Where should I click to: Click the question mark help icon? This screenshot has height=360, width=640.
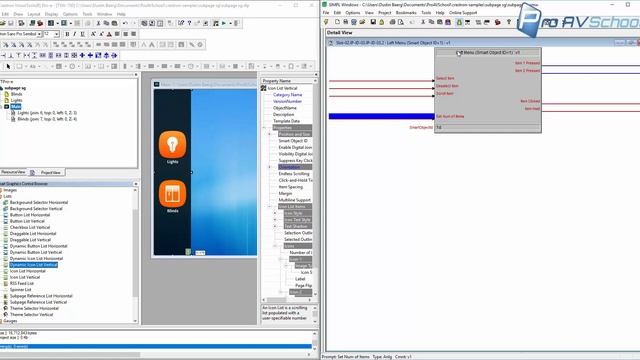189,23
